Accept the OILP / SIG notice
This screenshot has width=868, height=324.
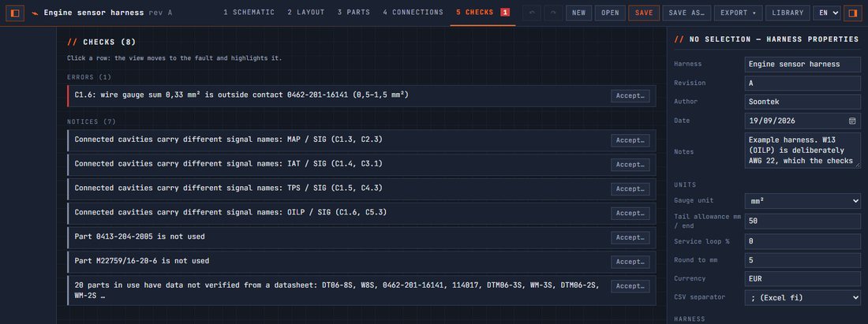click(630, 214)
